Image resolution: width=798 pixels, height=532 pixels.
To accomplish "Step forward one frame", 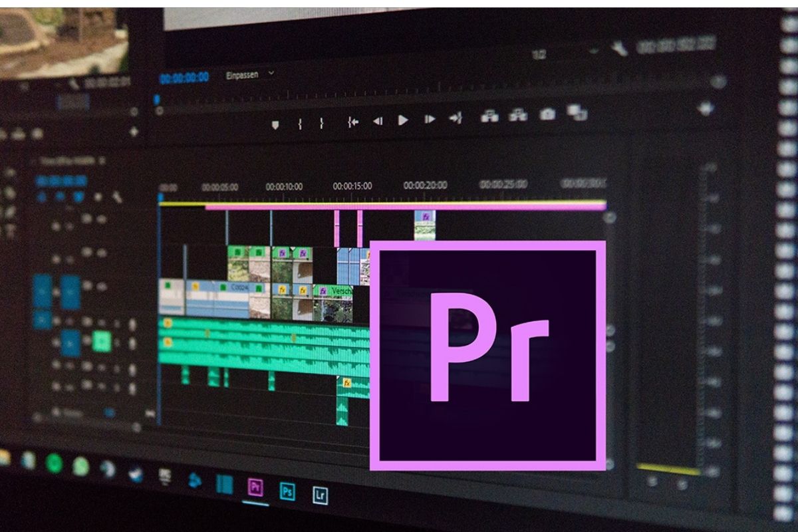I will [430, 120].
